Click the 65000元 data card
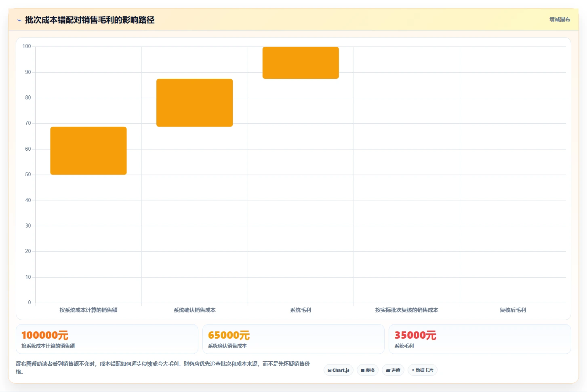Viewport: 587px width, 392px height. click(x=293, y=339)
